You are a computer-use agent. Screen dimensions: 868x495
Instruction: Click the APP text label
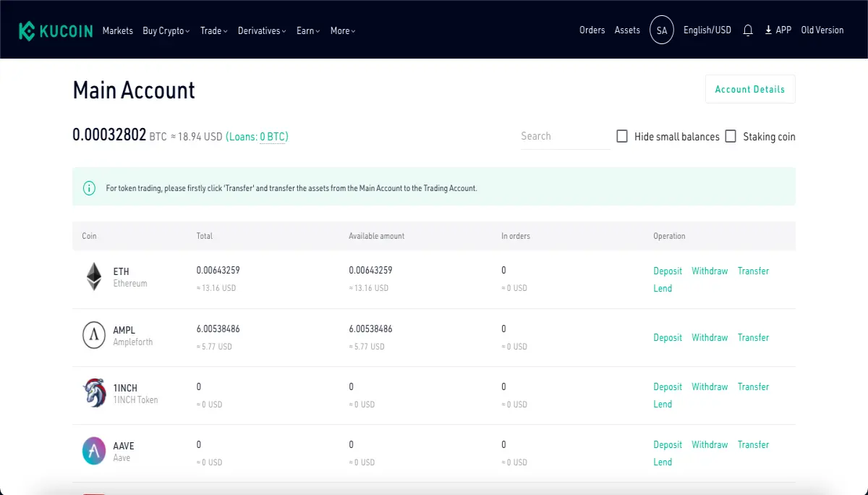tap(783, 30)
